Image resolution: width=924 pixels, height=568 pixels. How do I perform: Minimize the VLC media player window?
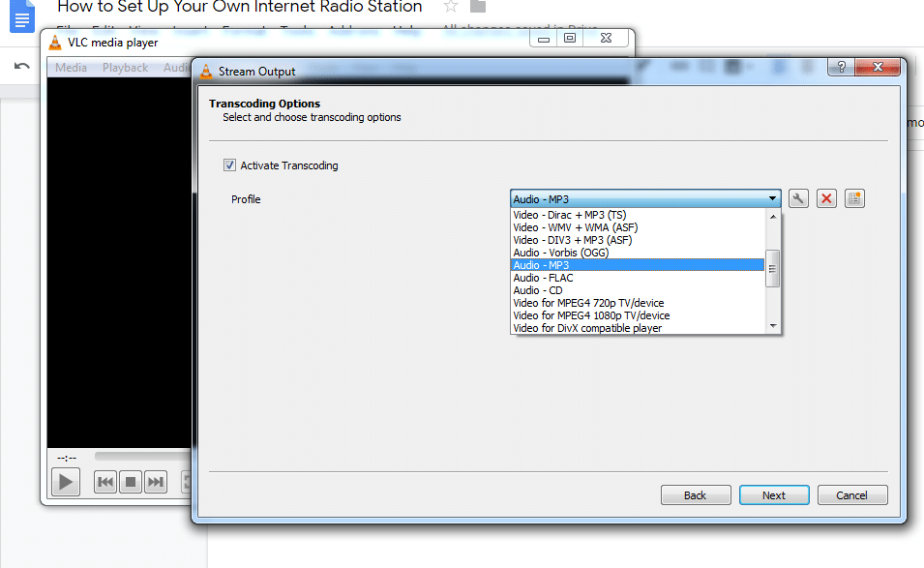[x=544, y=39]
